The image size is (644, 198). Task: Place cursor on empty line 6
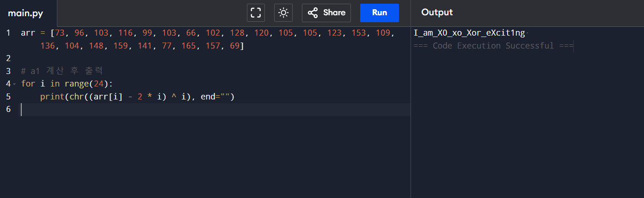pyautogui.click(x=215, y=110)
